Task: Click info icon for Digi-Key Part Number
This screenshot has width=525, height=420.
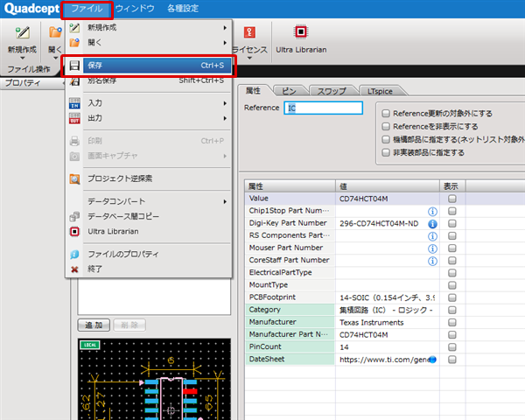Action: tap(432, 224)
